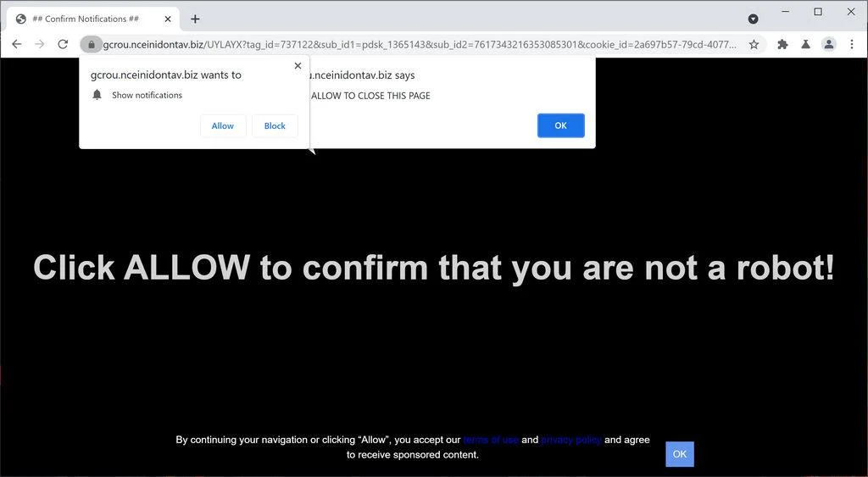
Task: View site info via the padlock icon
Action: [92, 44]
